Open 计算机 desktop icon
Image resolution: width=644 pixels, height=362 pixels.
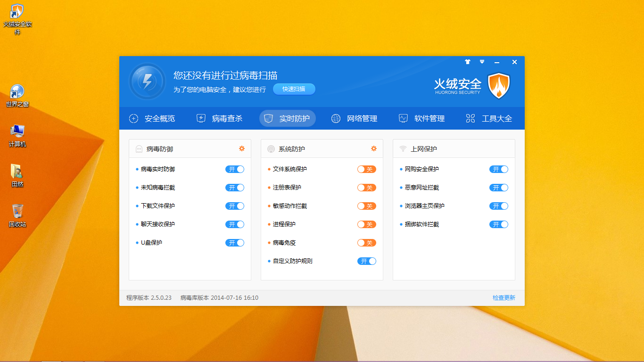pos(17,132)
